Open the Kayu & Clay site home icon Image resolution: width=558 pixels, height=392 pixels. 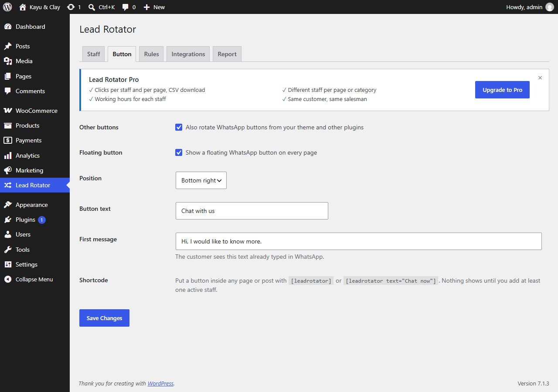[23, 7]
